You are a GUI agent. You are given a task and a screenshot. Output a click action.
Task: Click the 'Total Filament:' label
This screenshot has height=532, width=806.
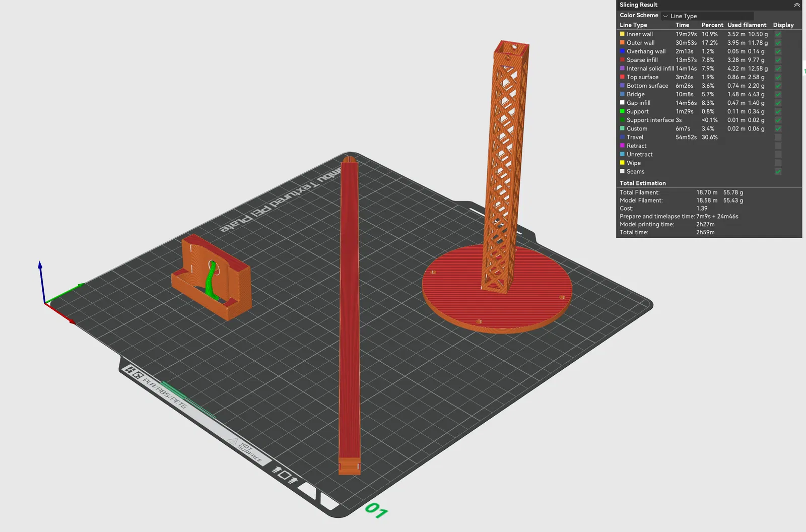click(639, 192)
